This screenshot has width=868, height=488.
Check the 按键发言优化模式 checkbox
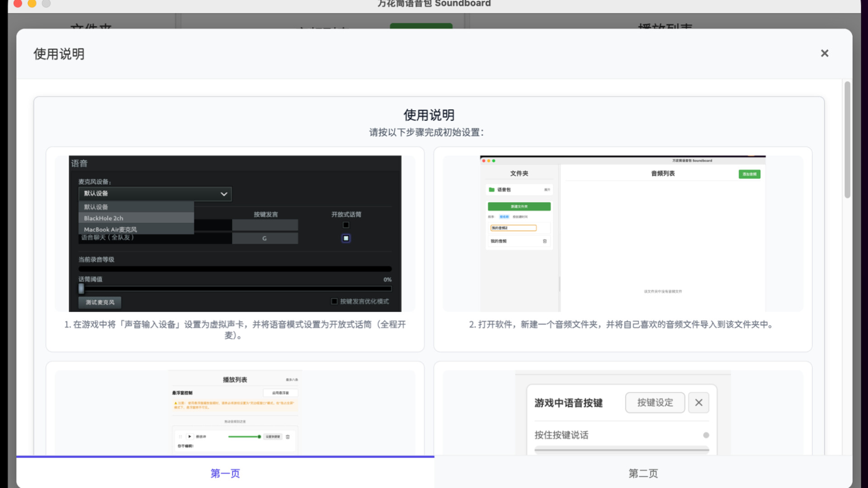(335, 300)
